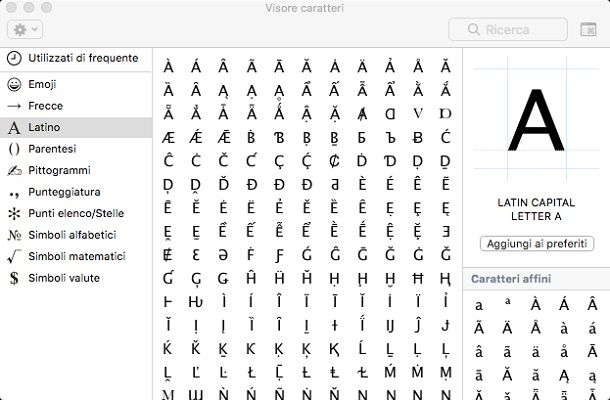Choose lowercase a in Caratteri affini
610x400 pixels.
(479, 305)
